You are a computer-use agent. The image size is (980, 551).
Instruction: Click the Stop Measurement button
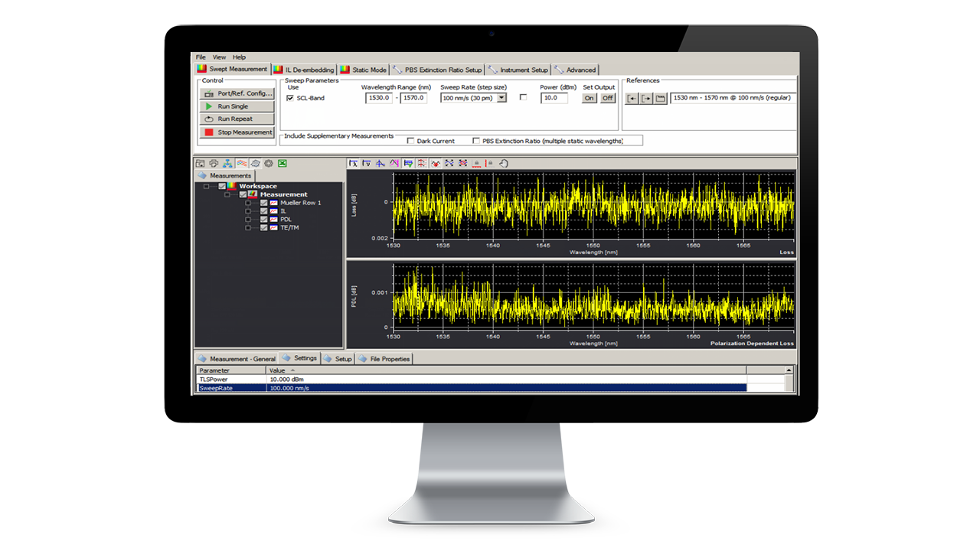tap(236, 132)
